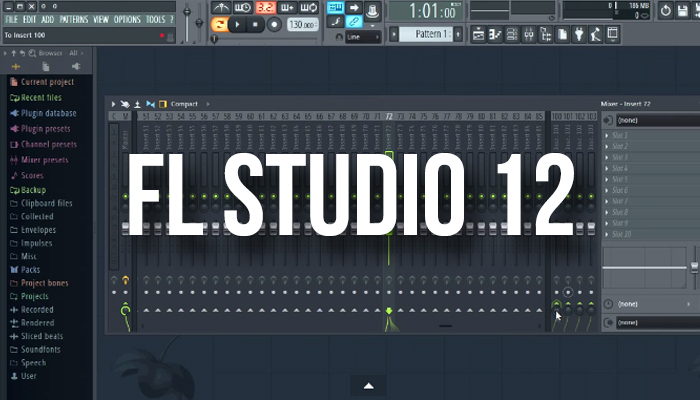This screenshot has height=400, width=700.
Task: Click the plug-shaped plugin picker icon
Action: coord(579,34)
